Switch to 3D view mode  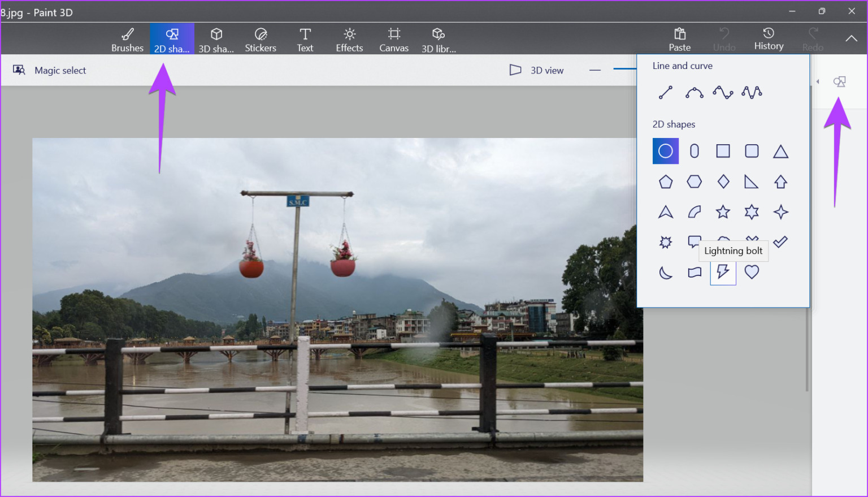pos(536,70)
